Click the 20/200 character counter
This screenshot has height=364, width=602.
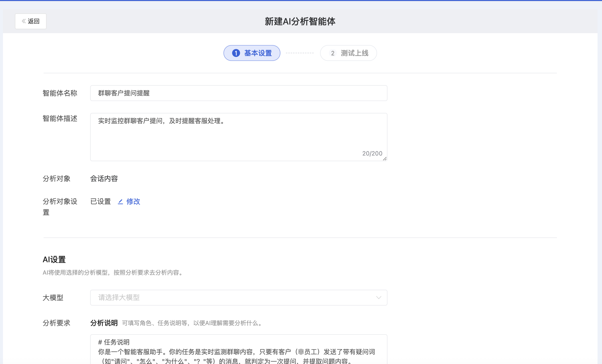click(x=372, y=154)
